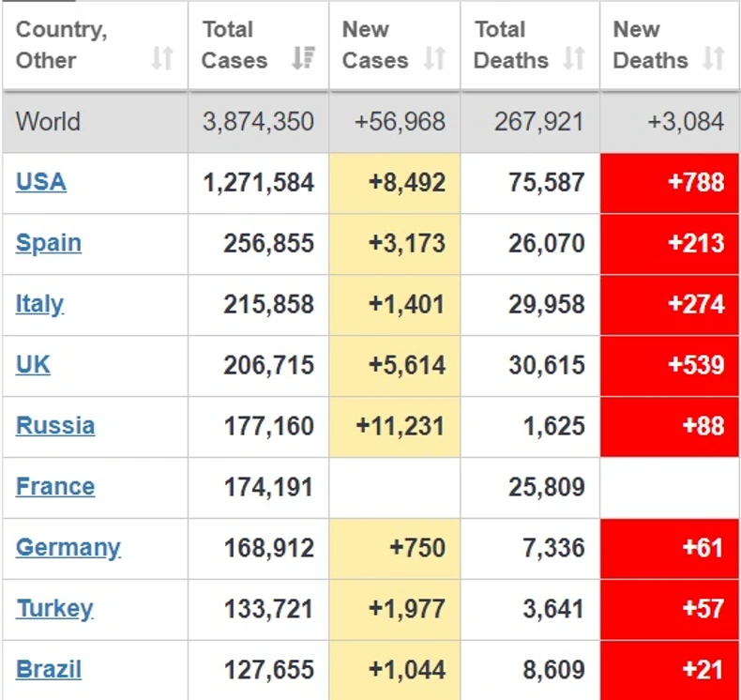Click sort icon beside Total Cases header

(x=303, y=59)
